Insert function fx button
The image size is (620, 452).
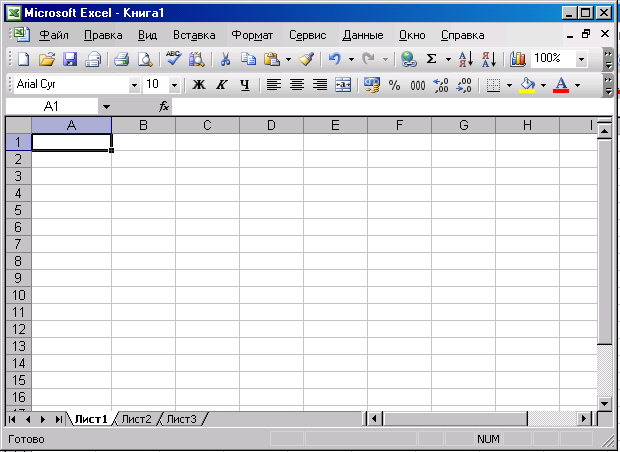[164, 106]
